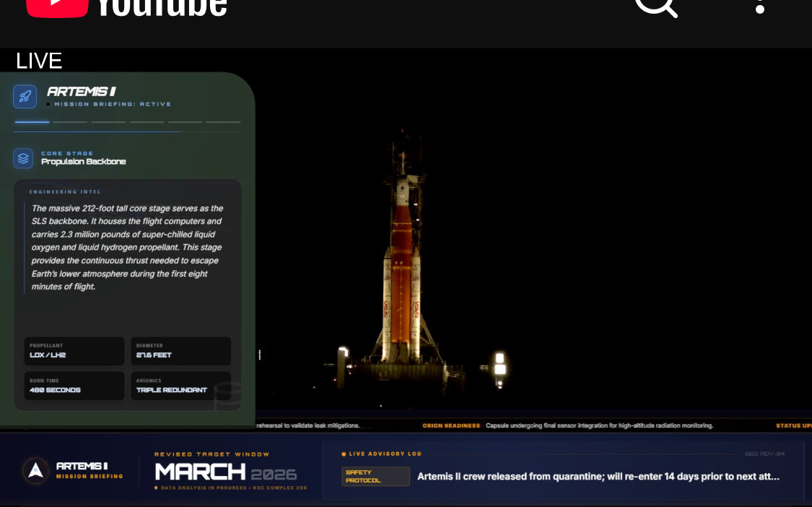Click the Artemis II panel title
This screenshot has width=812, height=507.
click(82, 92)
